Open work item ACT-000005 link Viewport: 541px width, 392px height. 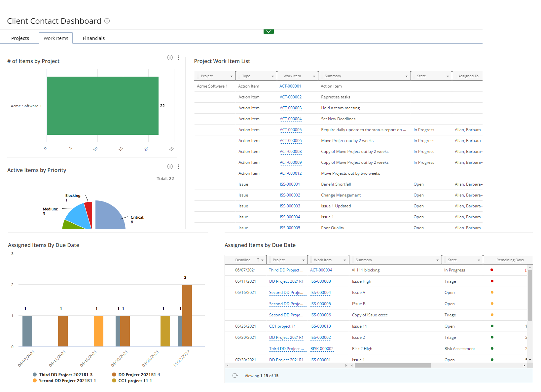pyautogui.click(x=291, y=130)
